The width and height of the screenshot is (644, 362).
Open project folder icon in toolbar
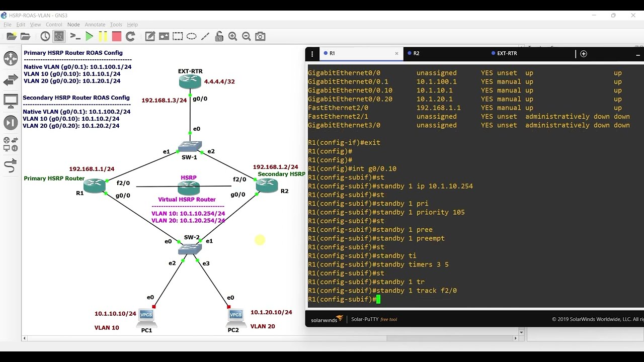pyautogui.click(x=25, y=36)
